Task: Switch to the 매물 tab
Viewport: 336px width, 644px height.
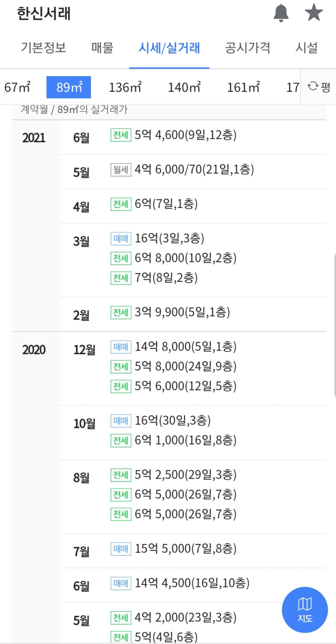Action: tap(102, 48)
